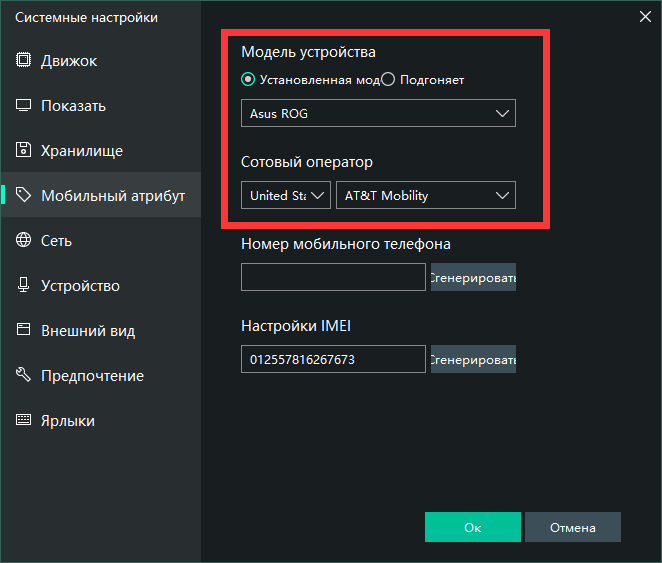Screen dimensions: 662x563
Task: Expand the United States country dropdown
Action: (x=286, y=196)
